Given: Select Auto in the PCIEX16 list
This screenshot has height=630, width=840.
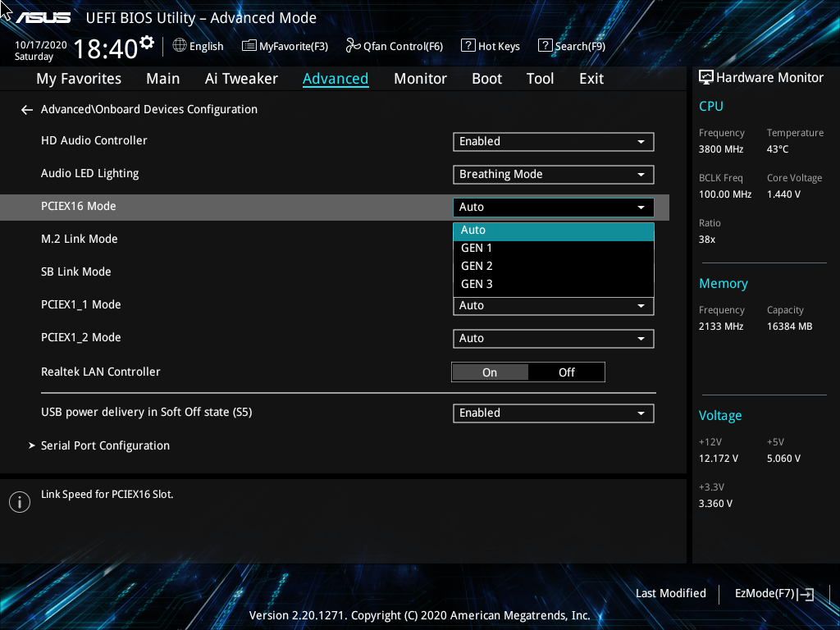Looking at the screenshot, I should tap(554, 231).
